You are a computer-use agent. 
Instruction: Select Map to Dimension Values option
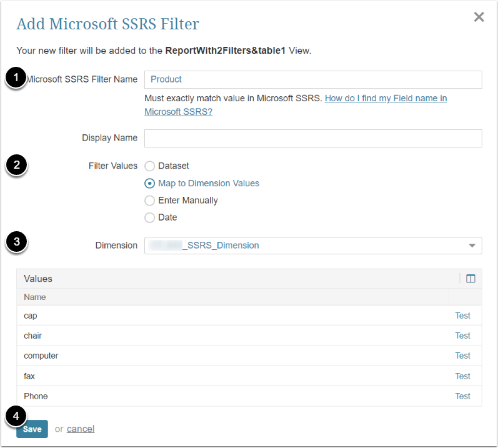pyautogui.click(x=149, y=184)
